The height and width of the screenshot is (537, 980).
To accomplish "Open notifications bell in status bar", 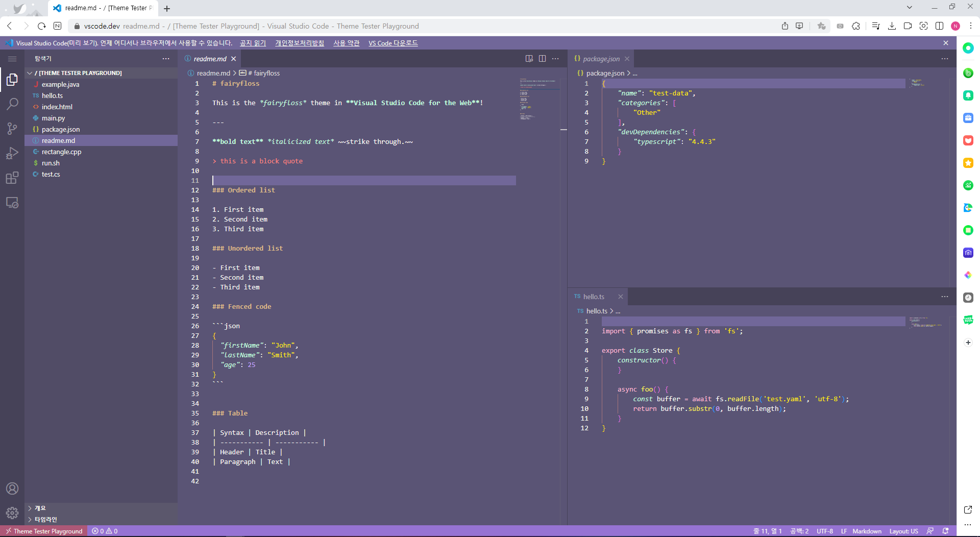I will [945, 531].
